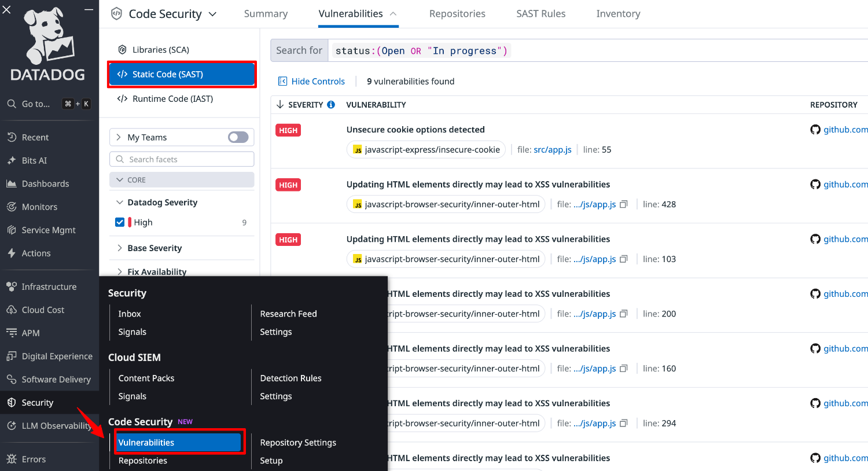Copy the file path icon on line 294 row
Screen dimensions: 868x471
pos(623,424)
